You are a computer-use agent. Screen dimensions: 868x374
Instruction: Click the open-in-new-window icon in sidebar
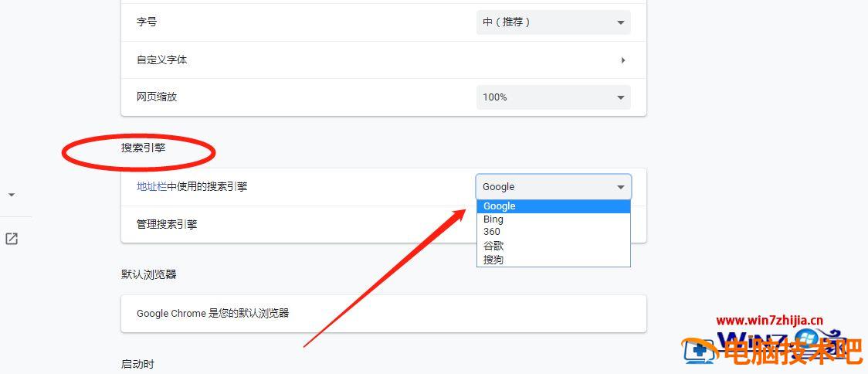11,239
